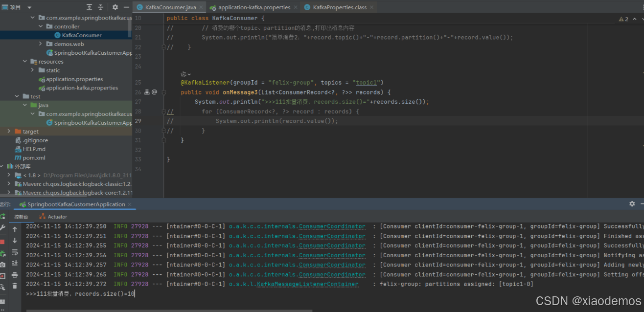
Task: Switch to the application-kafka.properties tab
Action: tap(253, 7)
